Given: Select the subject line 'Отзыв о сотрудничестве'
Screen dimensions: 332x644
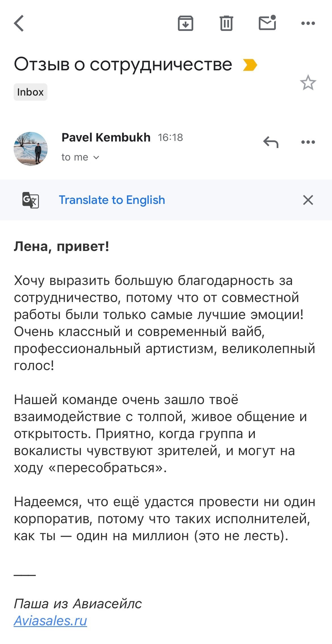Looking at the screenshot, I should (x=122, y=65).
